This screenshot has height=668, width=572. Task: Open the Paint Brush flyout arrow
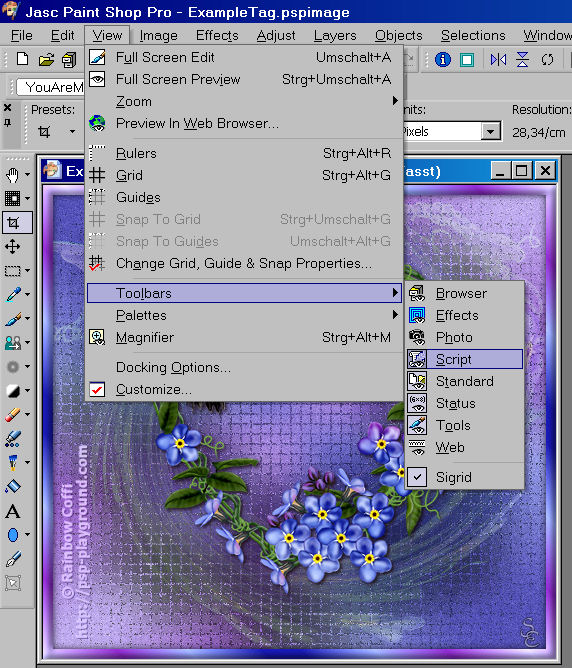(x=28, y=318)
